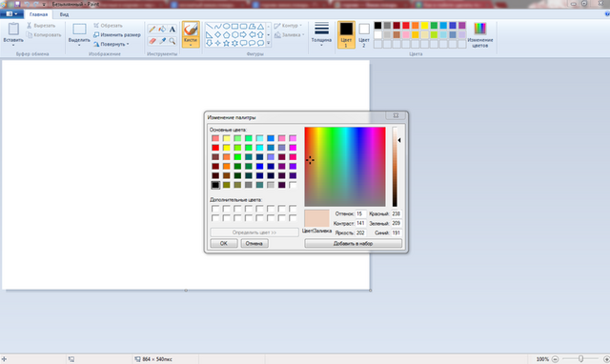Click the Select (Выделить) rectangle icon
Screen dimensions: 610x364
click(79, 30)
